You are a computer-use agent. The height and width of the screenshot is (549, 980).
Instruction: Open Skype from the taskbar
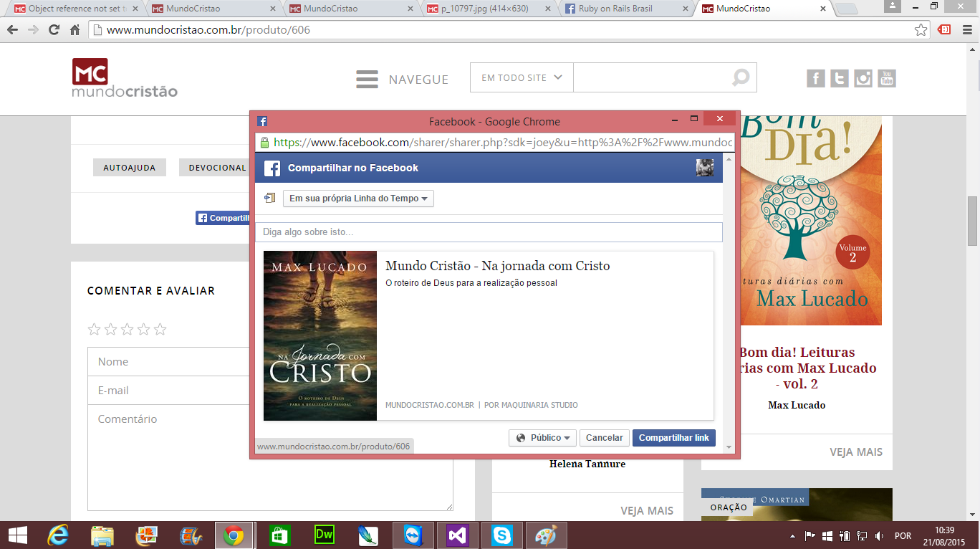tap(501, 535)
